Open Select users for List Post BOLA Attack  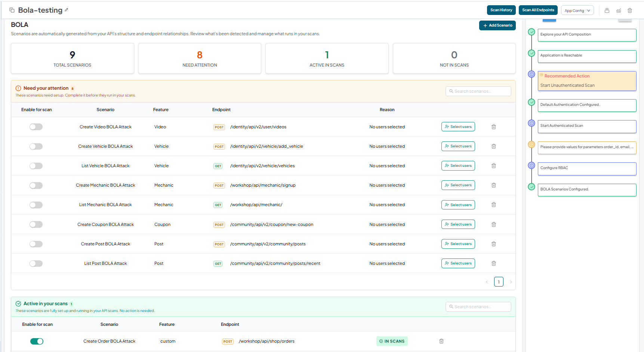tap(458, 263)
